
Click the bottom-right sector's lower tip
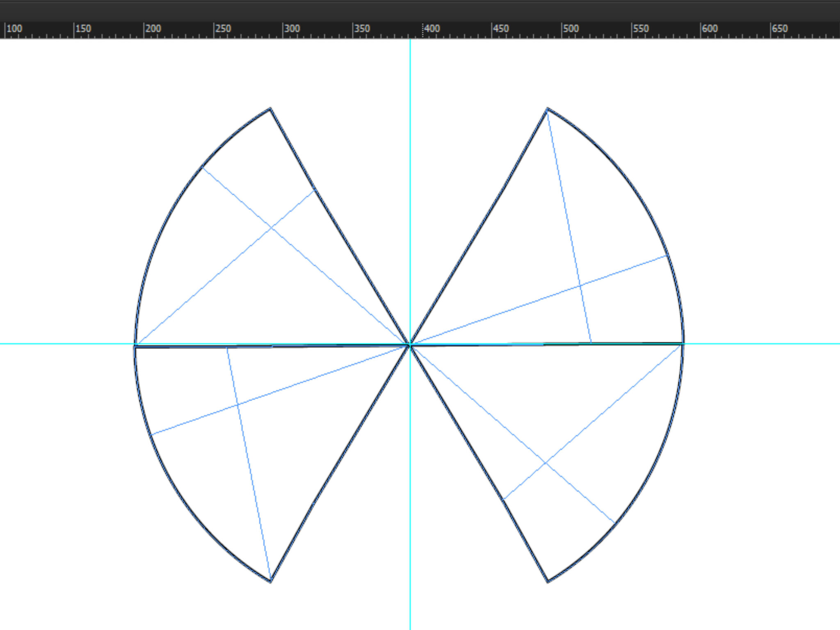click(x=548, y=581)
